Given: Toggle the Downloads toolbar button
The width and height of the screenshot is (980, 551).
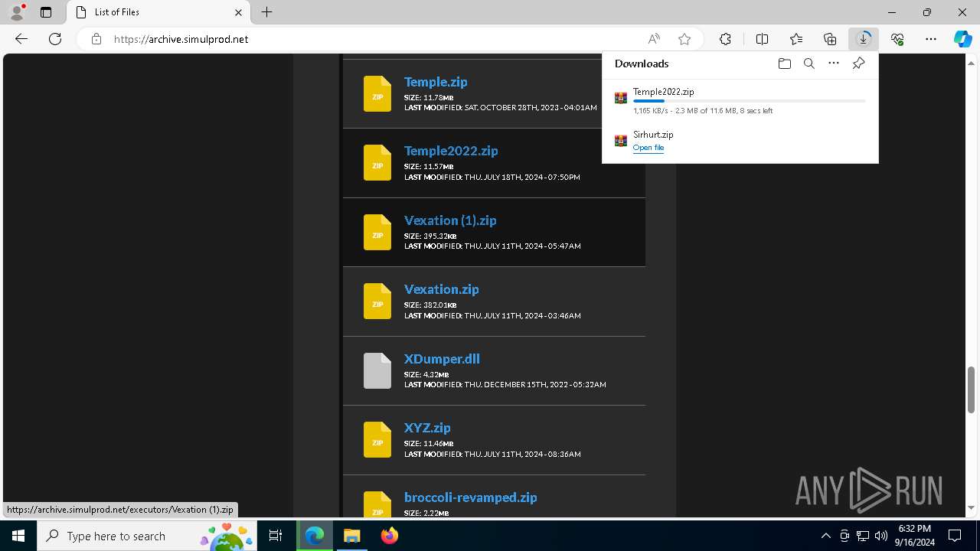Looking at the screenshot, I should pyautogui.click(x=864, y=39).
